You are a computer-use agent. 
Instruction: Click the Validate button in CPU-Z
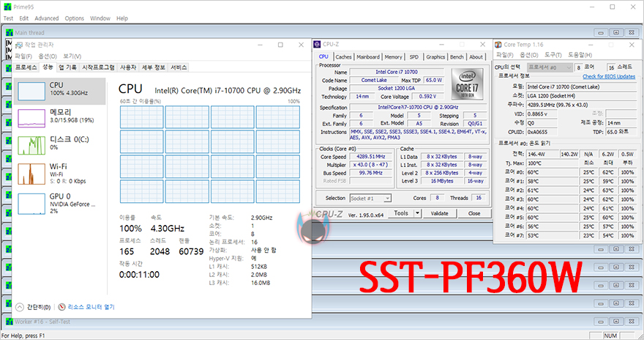point(440,213)
